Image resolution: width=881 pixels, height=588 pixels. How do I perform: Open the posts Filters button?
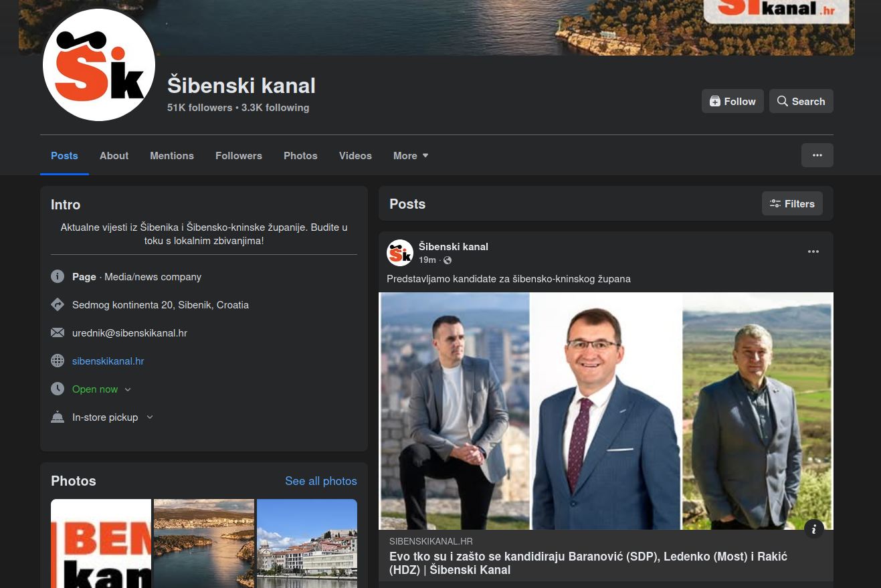click(x=792, y=204)
